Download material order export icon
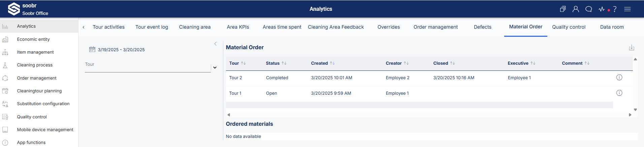644x147 pixels. (x=632, y=48)
